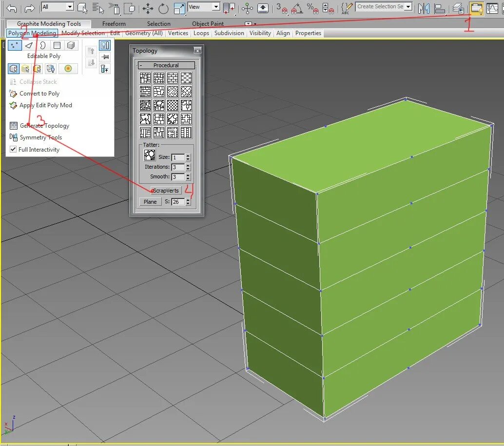Open Edit Named Selection Sets
Viewport: 504px width, 446px height.
pyautogui.click(x=347, y=8)
